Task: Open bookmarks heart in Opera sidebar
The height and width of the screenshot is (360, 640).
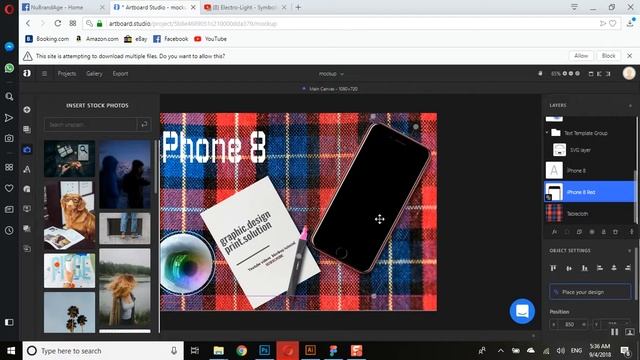Action: 9,188
